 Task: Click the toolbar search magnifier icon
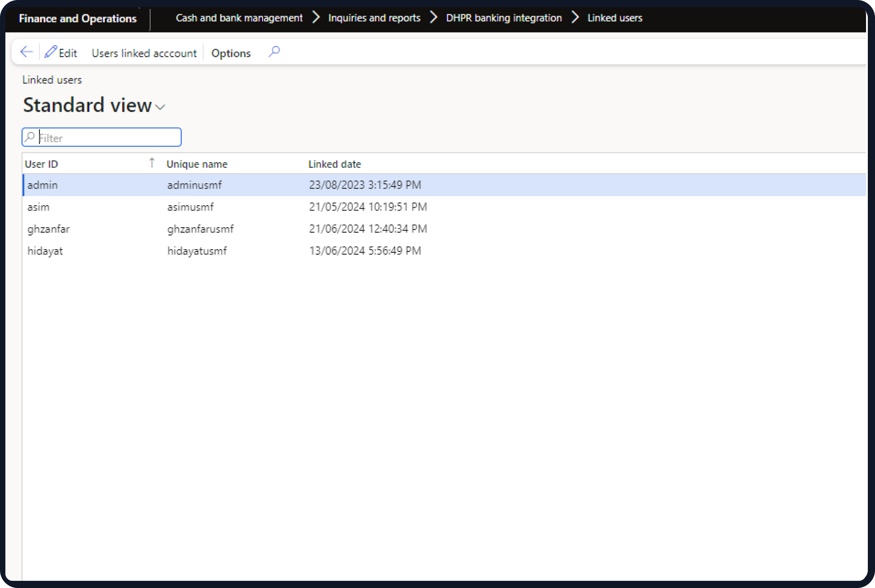pos(274,52)
